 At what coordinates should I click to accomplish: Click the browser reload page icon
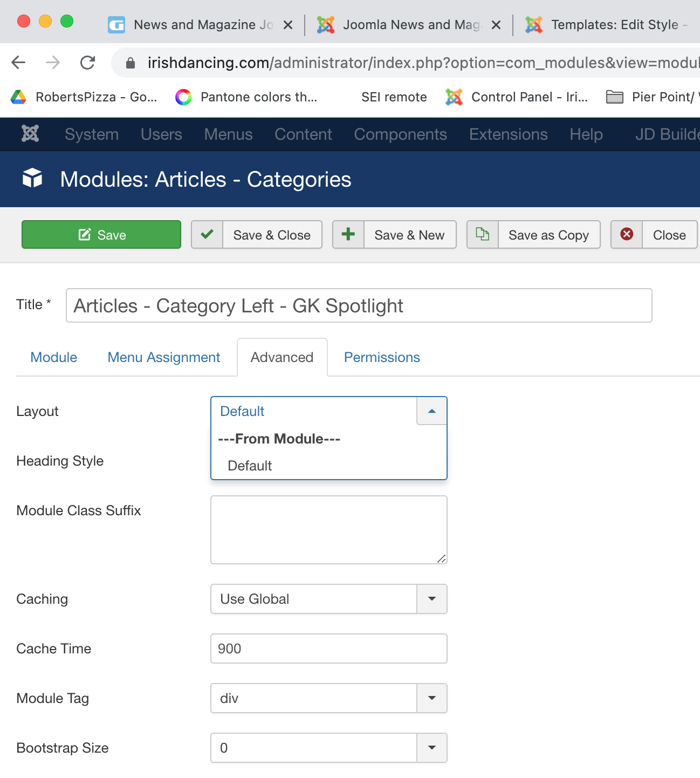[x=87, y=63]
